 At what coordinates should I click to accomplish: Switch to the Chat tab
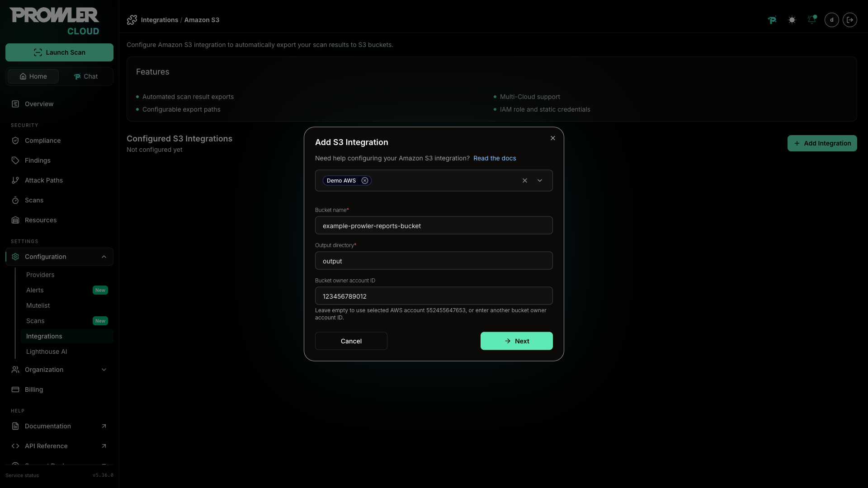coord(86,76)
